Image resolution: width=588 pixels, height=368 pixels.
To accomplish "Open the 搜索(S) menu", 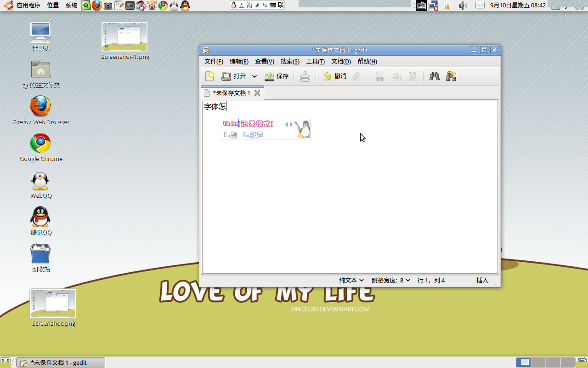I will (290, 62).
